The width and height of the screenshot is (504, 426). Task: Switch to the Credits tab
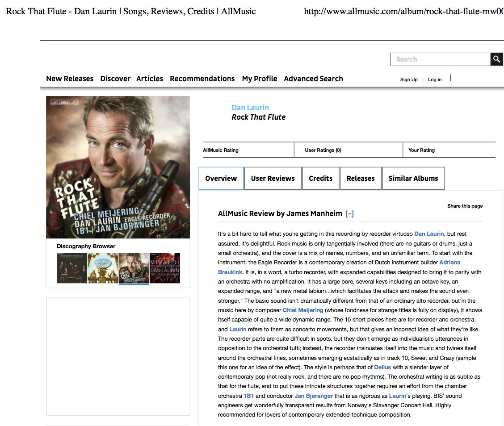pyautogui.click(x=320, y=178)
